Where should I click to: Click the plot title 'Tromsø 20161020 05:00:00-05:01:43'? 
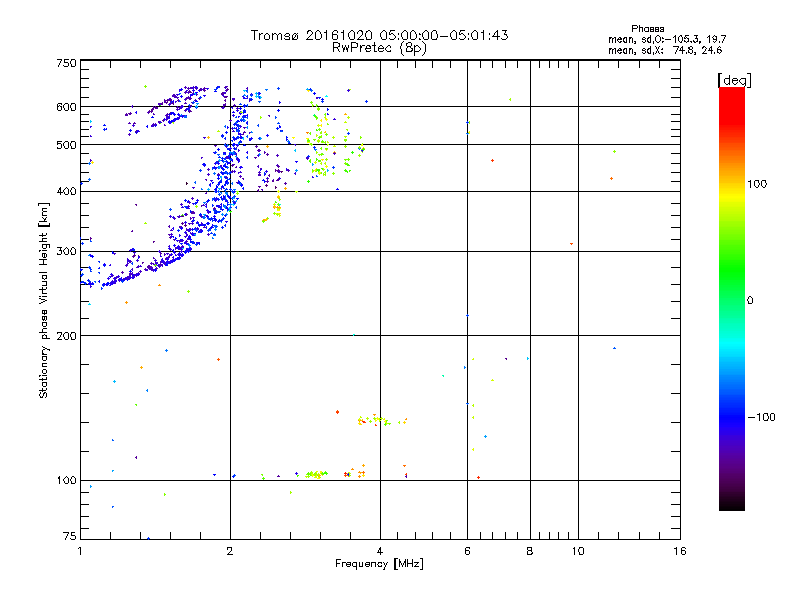pos(379,35)
